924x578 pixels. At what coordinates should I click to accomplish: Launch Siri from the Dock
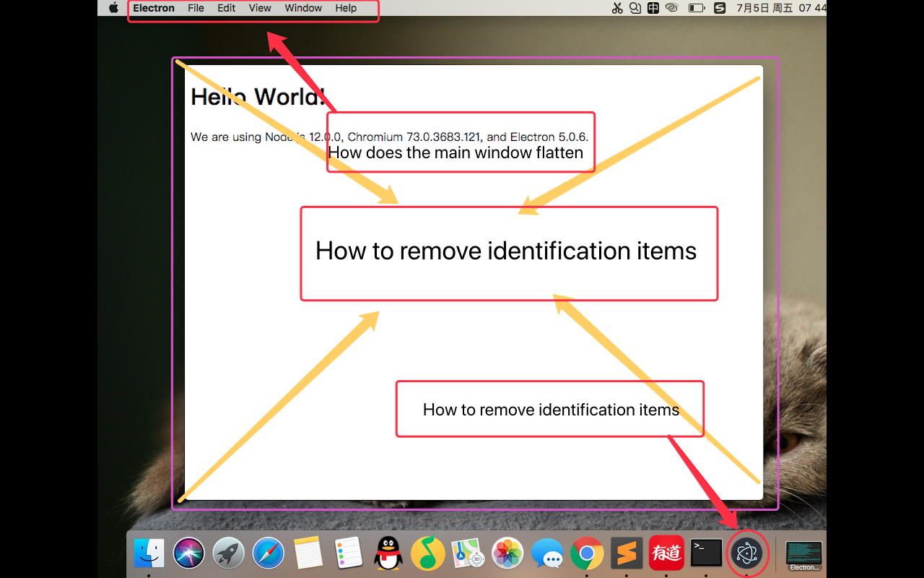[x=188, y=553]
